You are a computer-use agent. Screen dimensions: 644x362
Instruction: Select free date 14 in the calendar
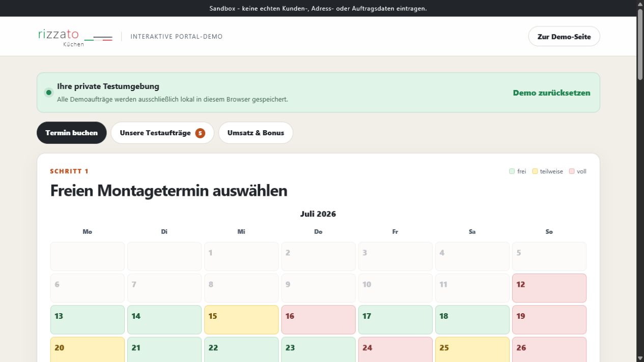pyautogui.click(x=164, y=320)
